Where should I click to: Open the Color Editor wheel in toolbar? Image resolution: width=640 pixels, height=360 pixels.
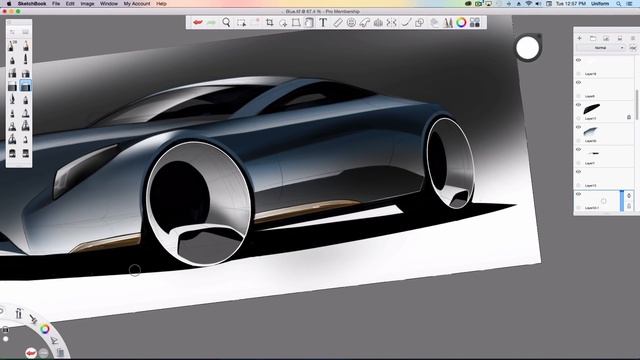(x=461, y=22)
